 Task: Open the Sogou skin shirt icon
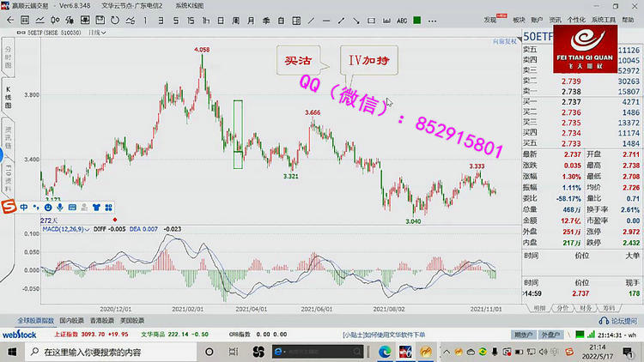click(97, 208)
